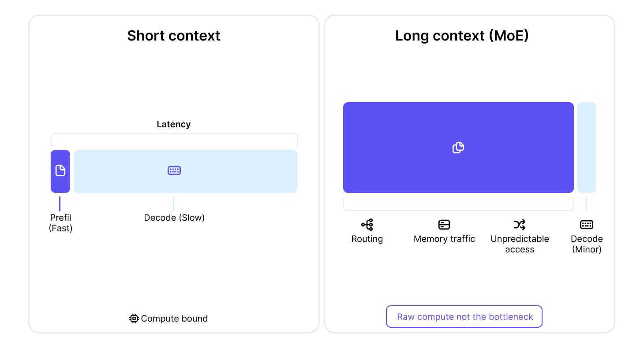Click the Memory traffic icon
The height and width of the screenshot is (348, 644).
(444, 225)
